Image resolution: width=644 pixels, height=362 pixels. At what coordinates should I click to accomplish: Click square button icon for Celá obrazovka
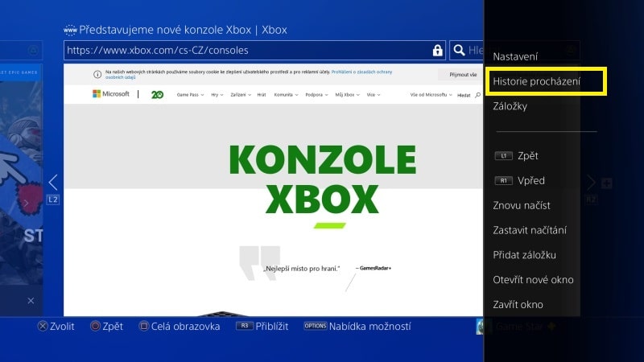143,327
